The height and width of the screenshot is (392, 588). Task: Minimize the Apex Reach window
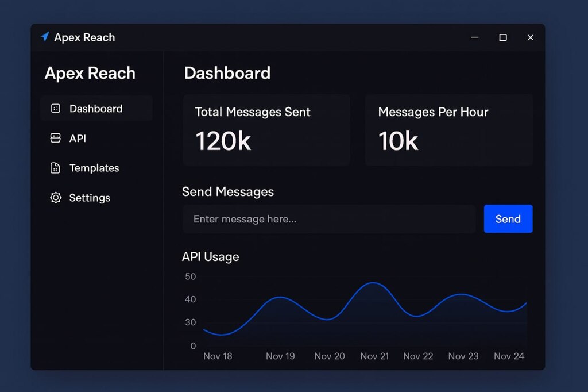pyautogui.click(x=475, y=37)
